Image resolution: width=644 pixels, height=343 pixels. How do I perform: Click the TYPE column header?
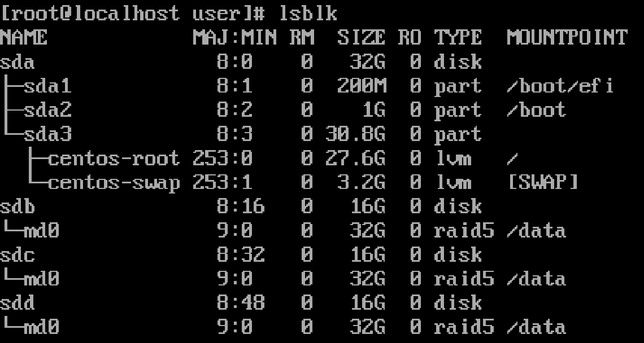[x=458, y=38]
